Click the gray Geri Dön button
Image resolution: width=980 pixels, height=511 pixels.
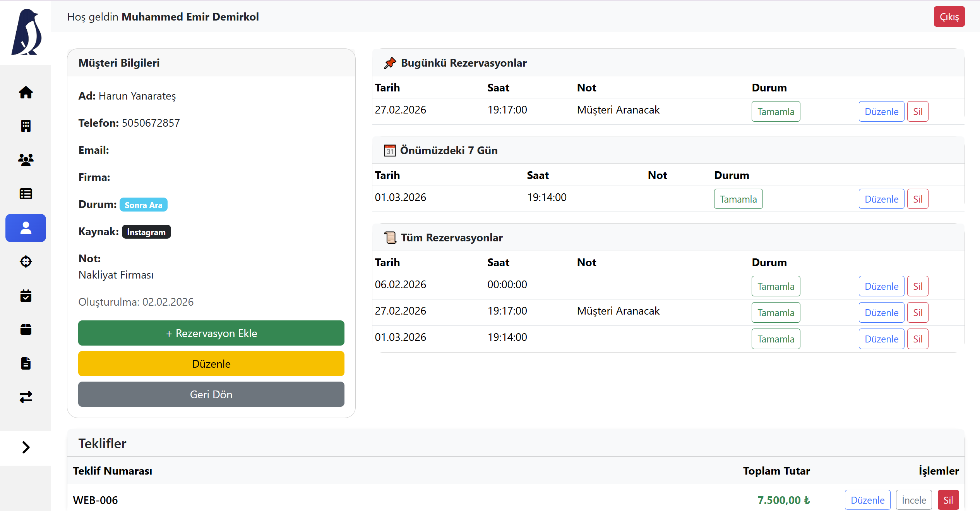pyautogui.click(x=211, y=394)
